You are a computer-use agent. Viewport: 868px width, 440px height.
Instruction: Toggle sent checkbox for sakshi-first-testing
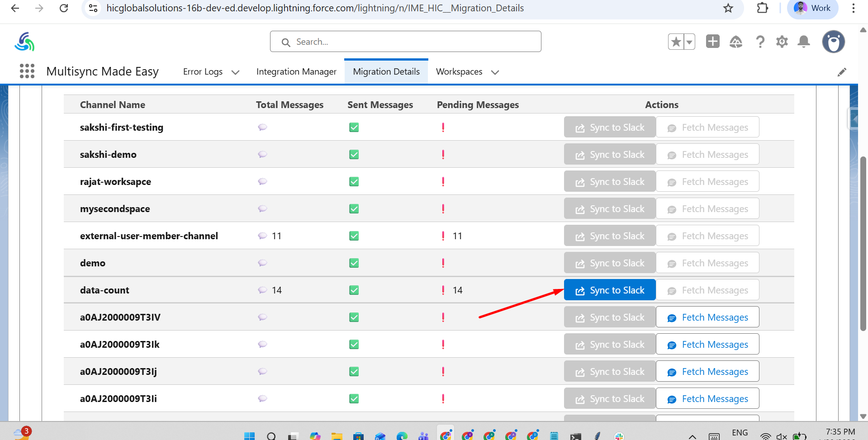click(x=354, y=128)
